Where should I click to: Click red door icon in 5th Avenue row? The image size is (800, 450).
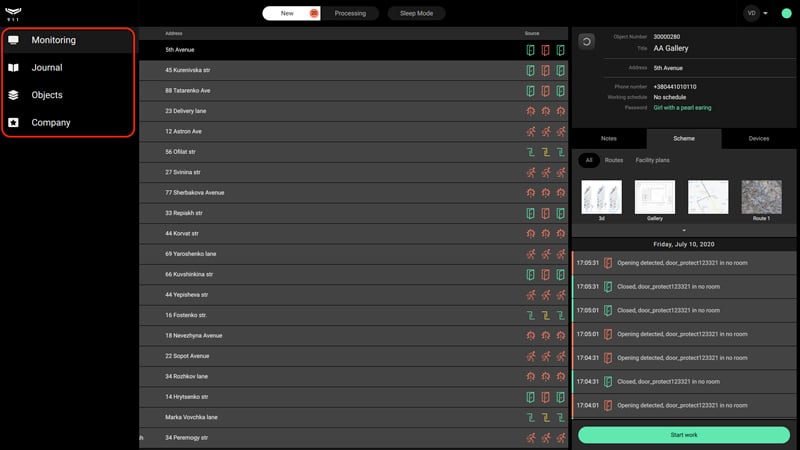pos(545,50)
